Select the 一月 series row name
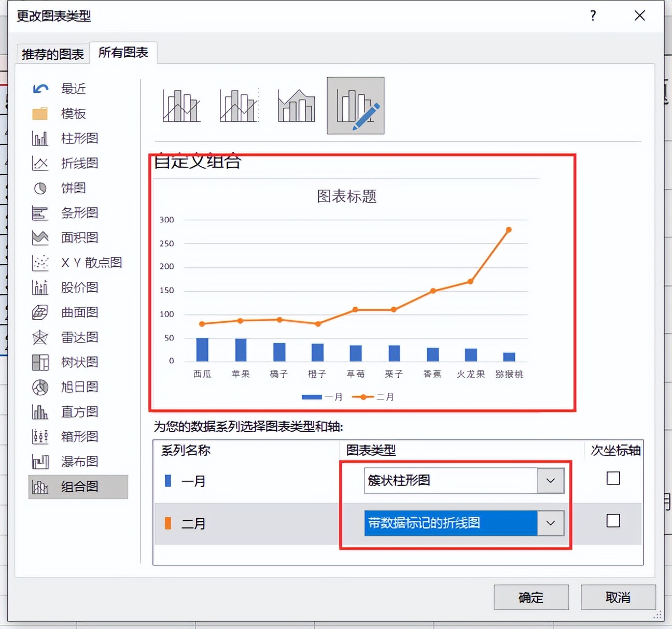Viewport: 672px width, 629px height. tap(193, 481)
